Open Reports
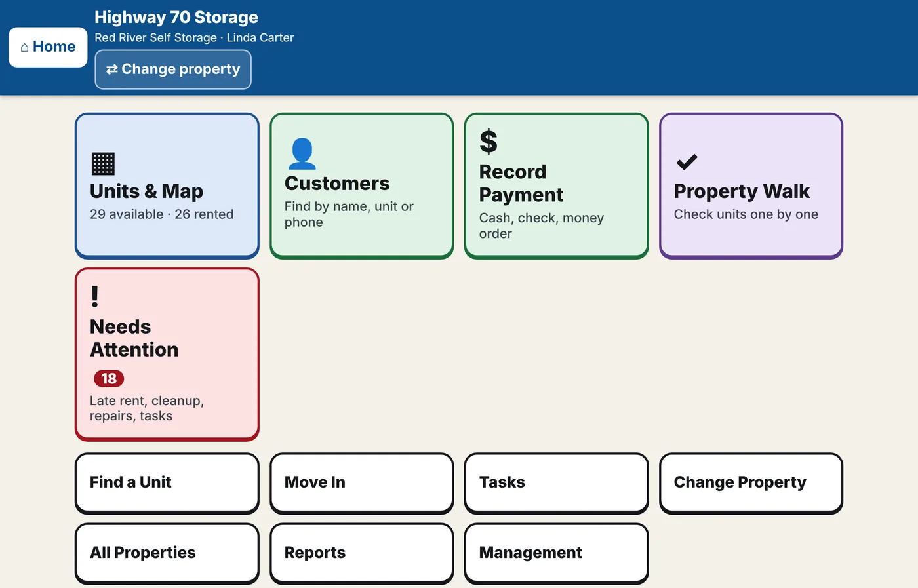The image size is (918, 588). (x=362, y=553)
